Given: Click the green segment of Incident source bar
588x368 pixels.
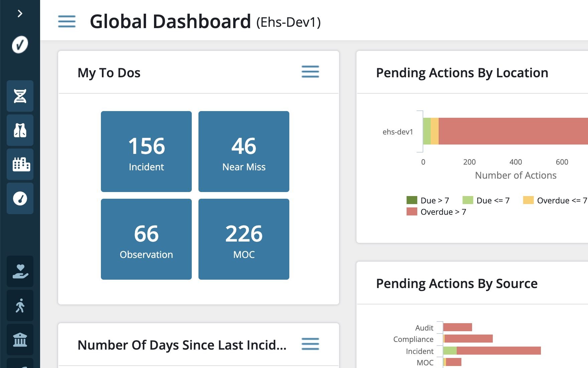Looking at the screenshot, I should tap(450, 351).
